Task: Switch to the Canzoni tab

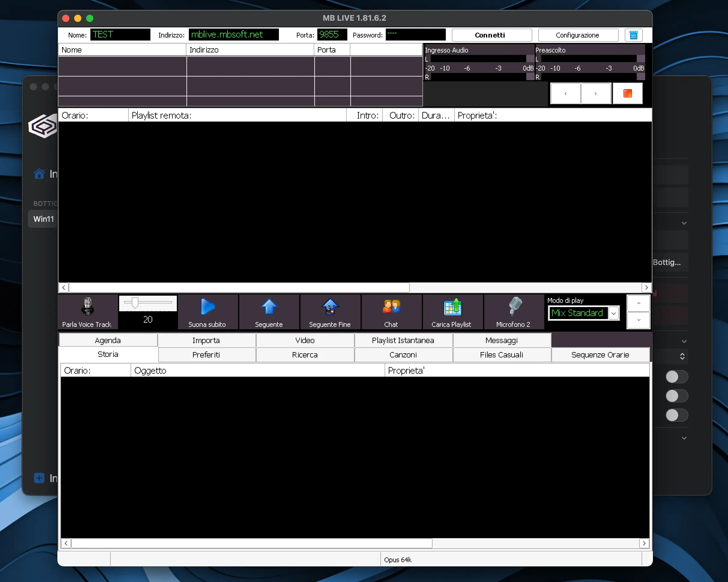Action: [x=403, y=355]
